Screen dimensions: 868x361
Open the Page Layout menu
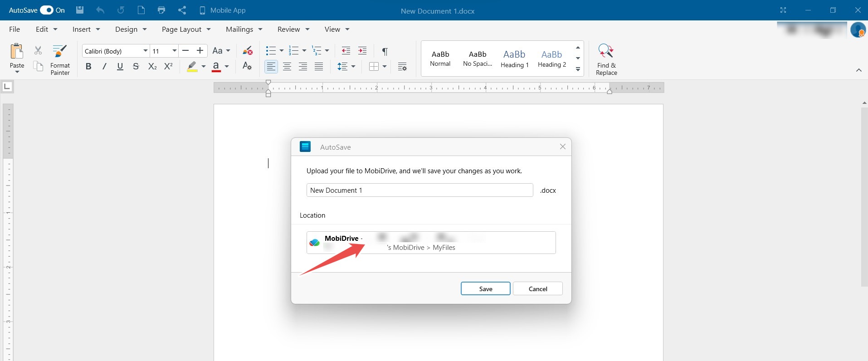[x=186, y=29]
